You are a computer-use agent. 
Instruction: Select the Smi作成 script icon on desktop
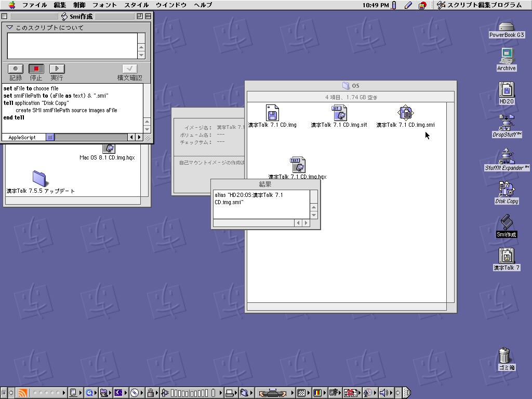tap(507, 222)
